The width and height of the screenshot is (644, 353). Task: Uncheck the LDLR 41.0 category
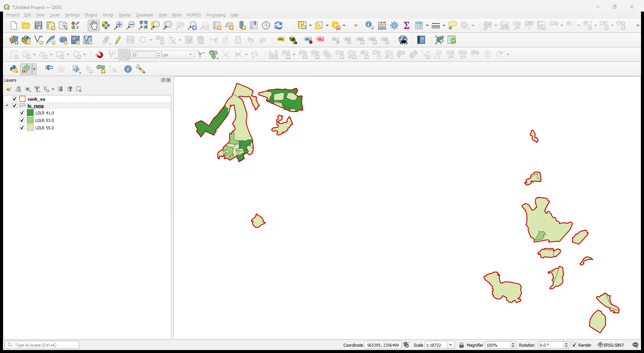point(22,113)
